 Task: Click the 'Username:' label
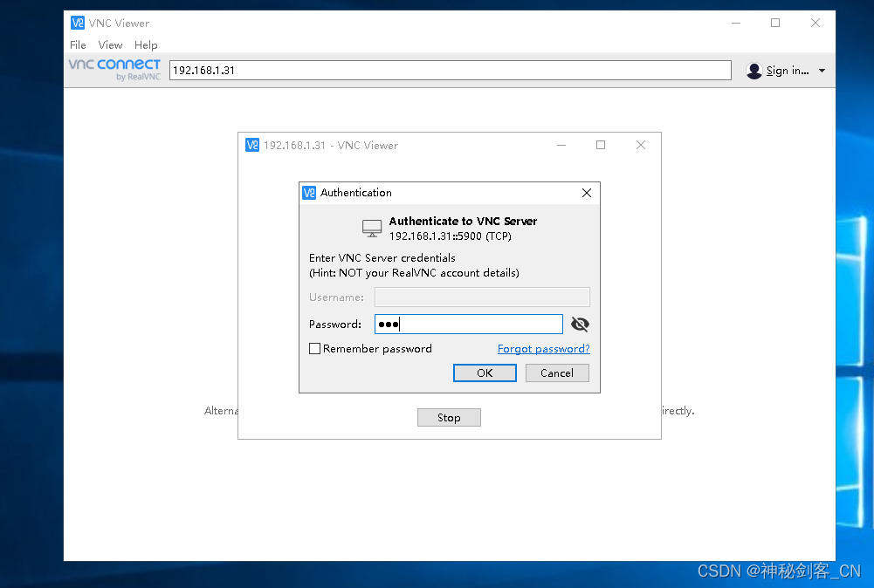click(336, 297)
